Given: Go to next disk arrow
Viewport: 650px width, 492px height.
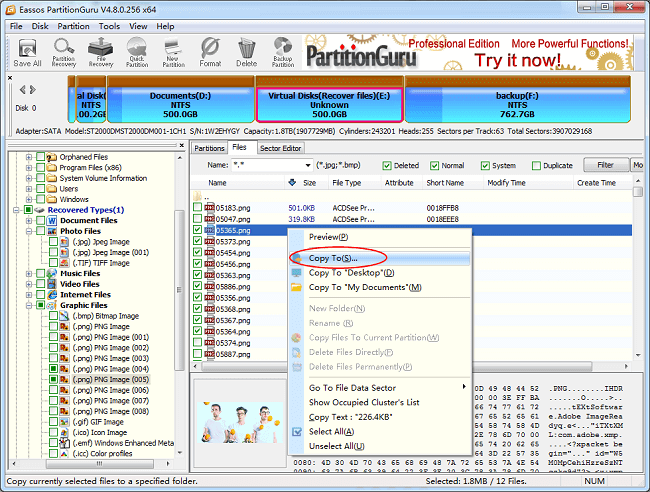Looking at the screenshot, I should coord(33,90).
